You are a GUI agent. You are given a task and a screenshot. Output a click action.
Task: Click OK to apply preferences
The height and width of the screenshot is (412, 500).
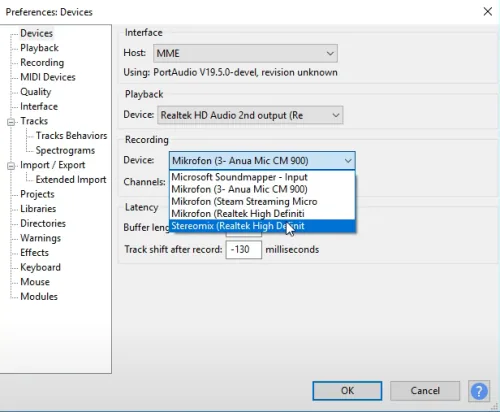point(347,391)
